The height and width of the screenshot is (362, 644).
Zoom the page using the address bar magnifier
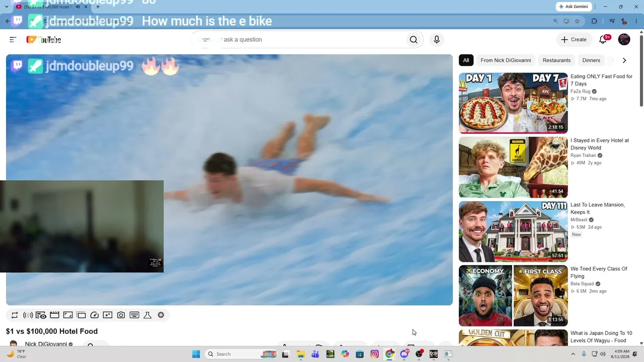click(x=555, y=21)
